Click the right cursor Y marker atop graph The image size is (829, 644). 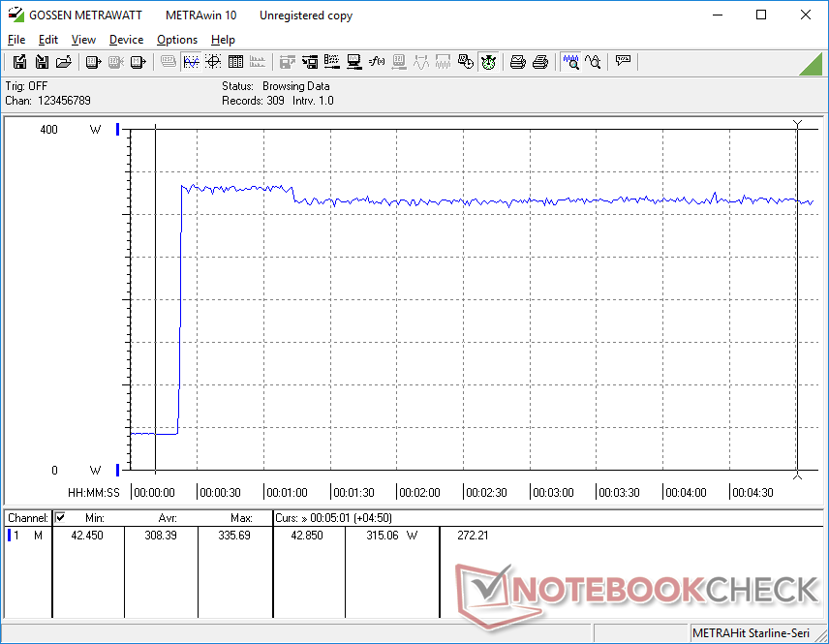pyautogui.click(x=797, y=124)
